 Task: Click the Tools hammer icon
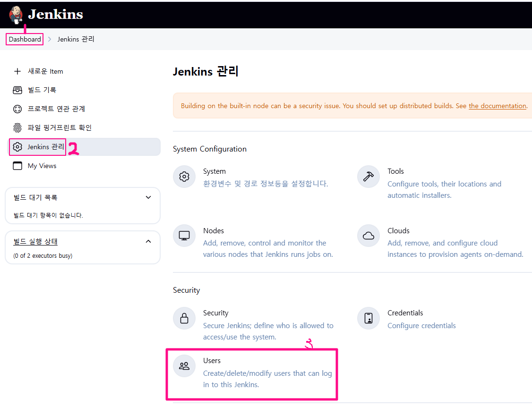369,177
